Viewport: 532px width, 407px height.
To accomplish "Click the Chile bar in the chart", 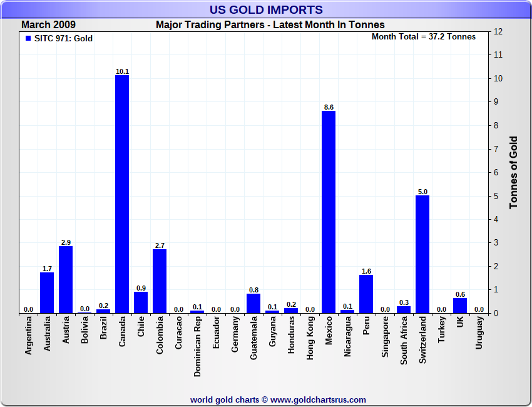I will pos(141,302).
